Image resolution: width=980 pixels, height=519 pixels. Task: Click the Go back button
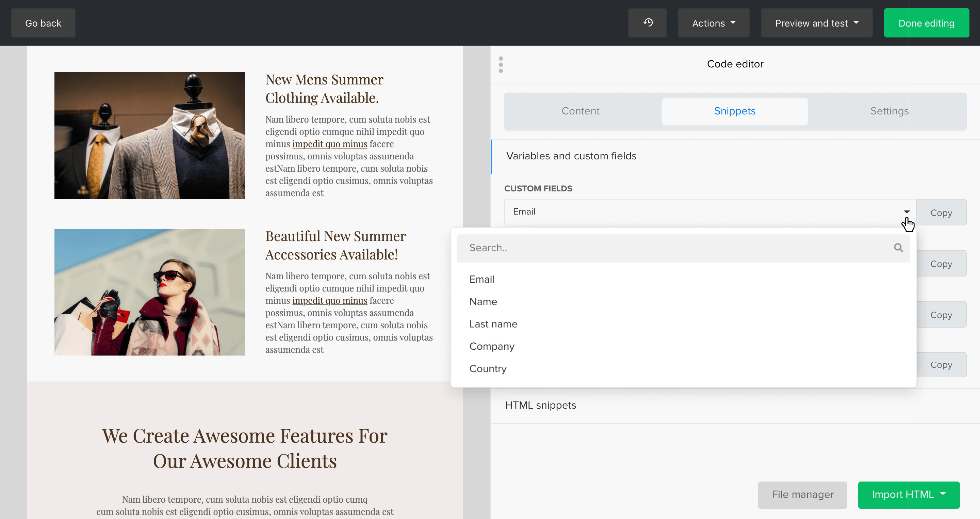[x=43, y=23]
